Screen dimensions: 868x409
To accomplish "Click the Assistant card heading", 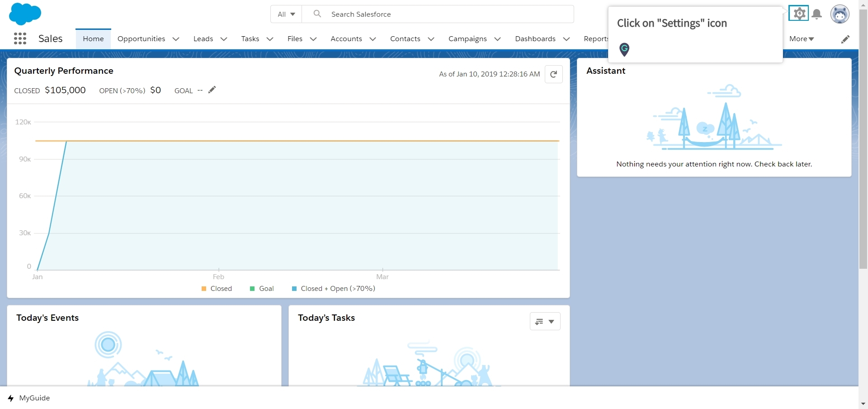I will click(x=606, y=71).
